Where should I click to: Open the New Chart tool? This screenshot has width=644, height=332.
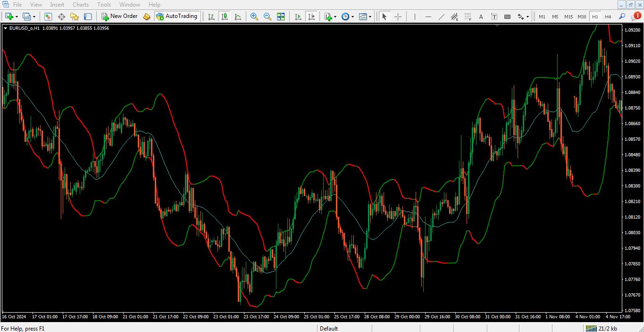click(x=9, y=17)
